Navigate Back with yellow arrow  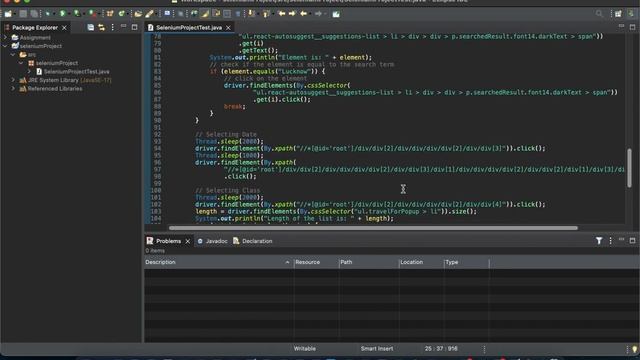click(304, 14)
